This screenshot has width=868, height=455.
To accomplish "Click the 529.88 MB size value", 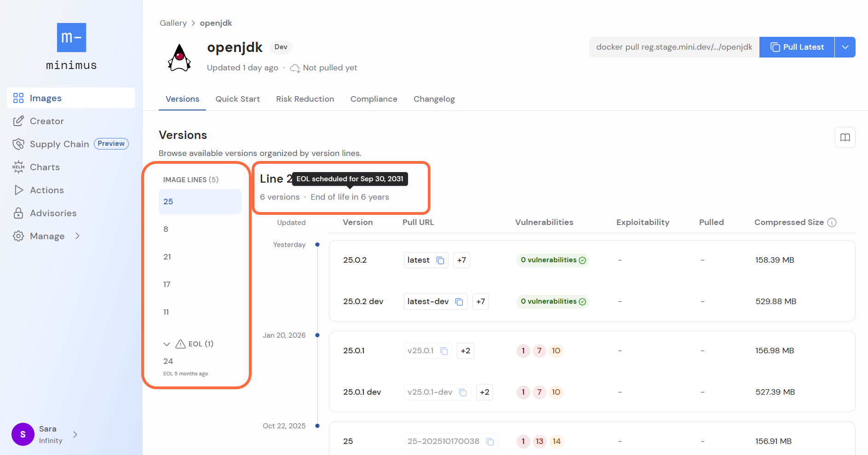I will (776, 302).
